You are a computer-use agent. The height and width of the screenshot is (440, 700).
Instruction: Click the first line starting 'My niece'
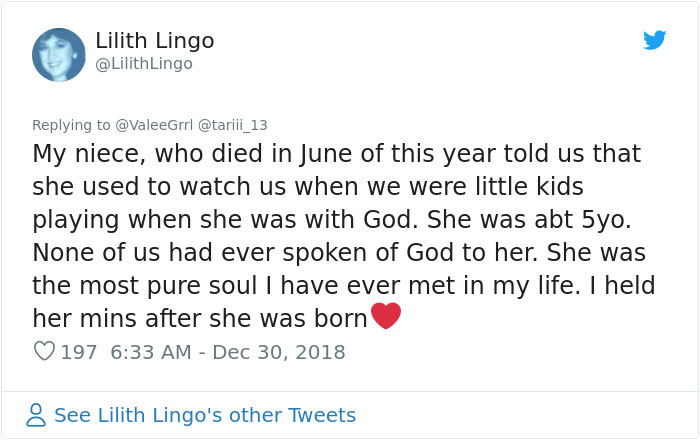point(336,155)
